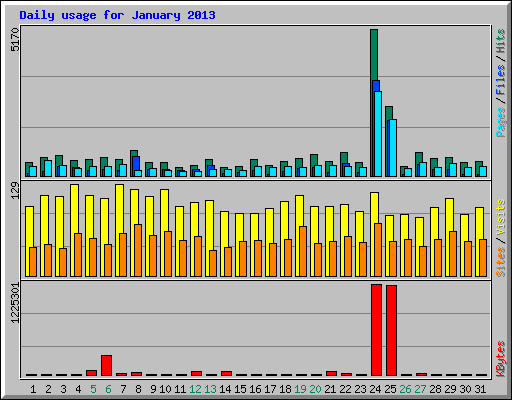Click the Pages legend label

(500, 122)
